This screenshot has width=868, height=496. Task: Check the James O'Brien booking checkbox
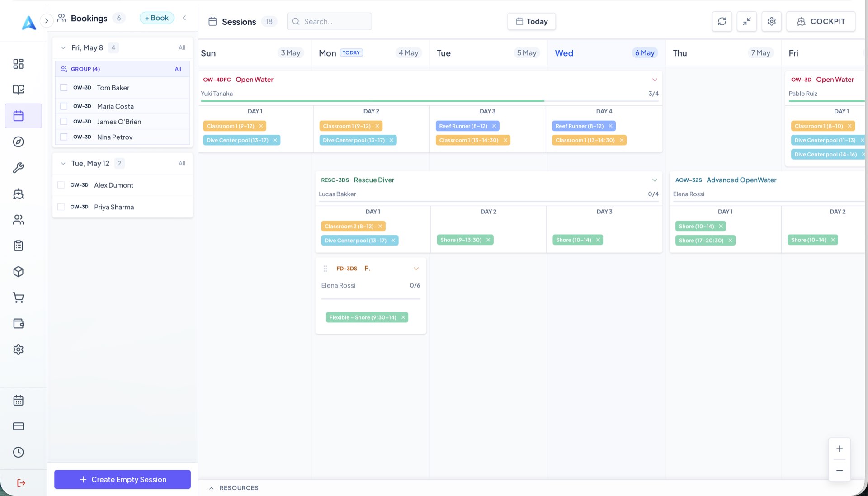pyautogui.click(x=64, y=121)
